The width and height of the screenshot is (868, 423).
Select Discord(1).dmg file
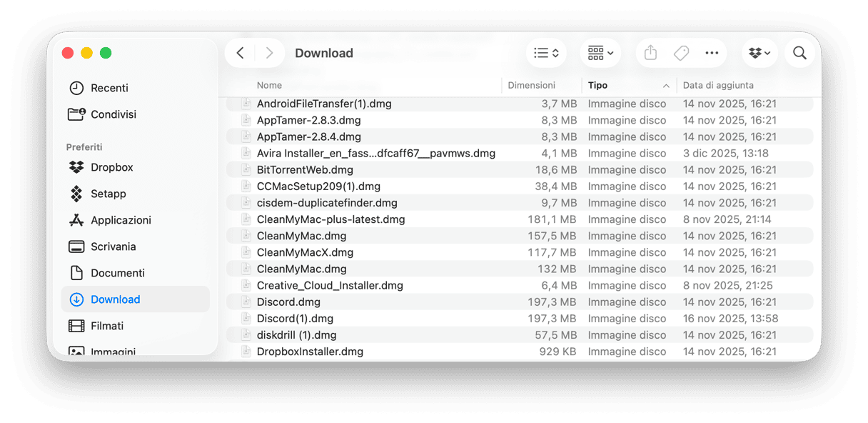pyautogui.click(x=520, y=318)
